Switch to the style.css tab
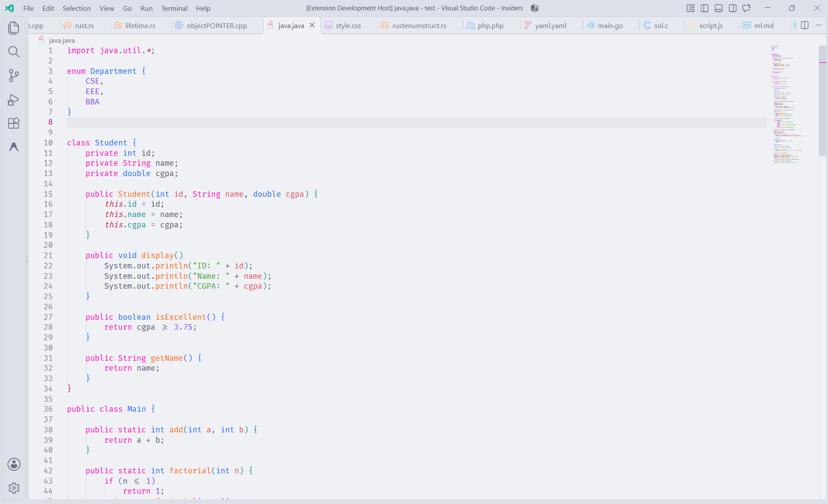828x504 pixels. [x=349, y=25]
